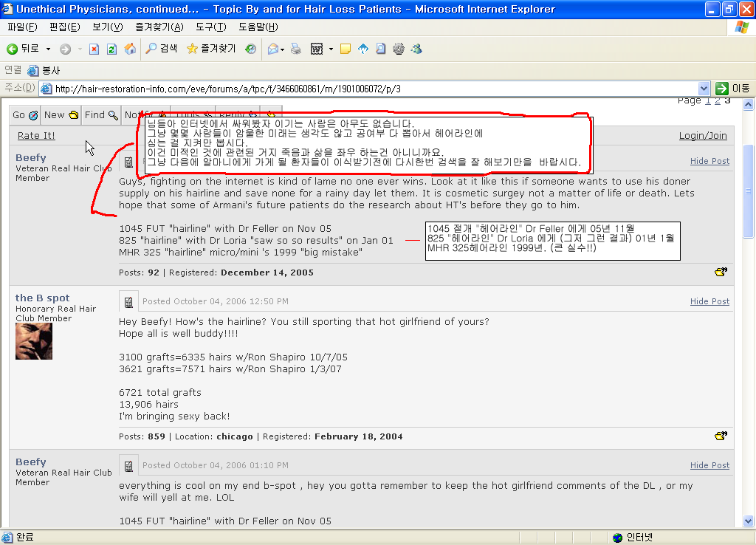The height and width of the screenshot is (545, 756).
Task: Click the Rate It! link
Action: (x=36, y=136)
